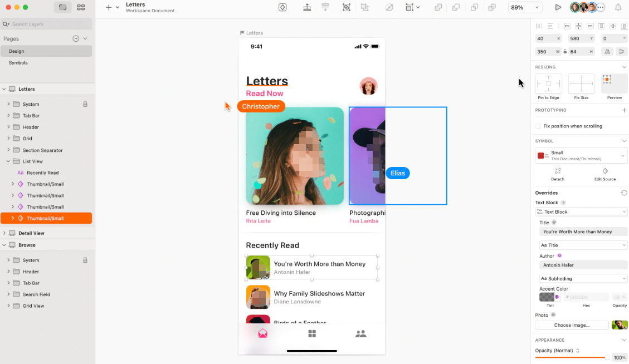Open the Aa Title style dropdown
Viewport: 629px width, 364px height.
coord(583,245)
